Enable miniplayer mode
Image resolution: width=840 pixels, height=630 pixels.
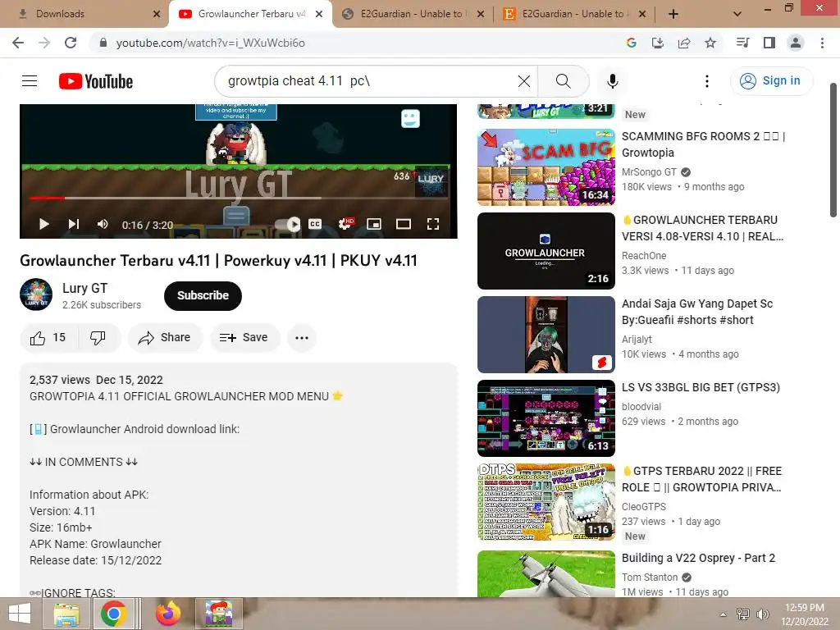374,224
